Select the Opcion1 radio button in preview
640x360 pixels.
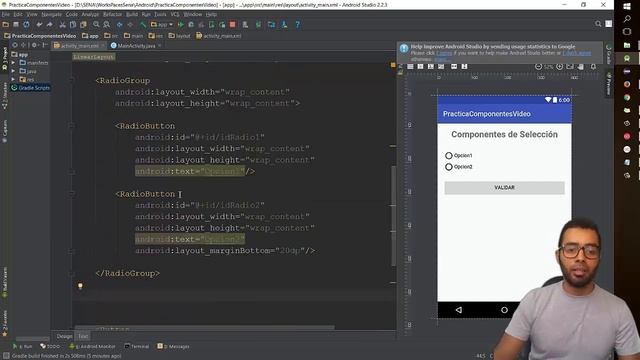point(449,156)
